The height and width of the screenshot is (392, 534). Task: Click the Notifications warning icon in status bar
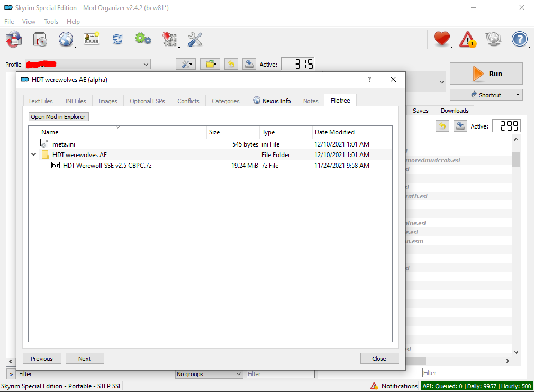[x=374, y=386]
